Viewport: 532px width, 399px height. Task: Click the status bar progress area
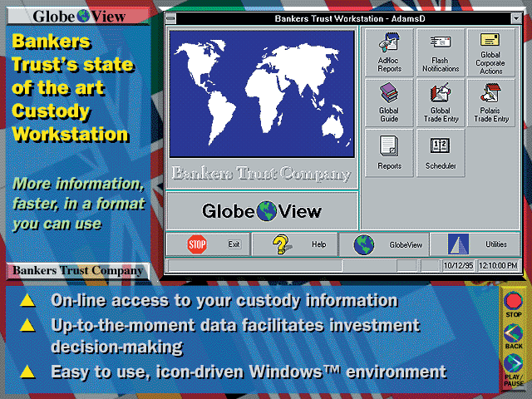[254, 265]
